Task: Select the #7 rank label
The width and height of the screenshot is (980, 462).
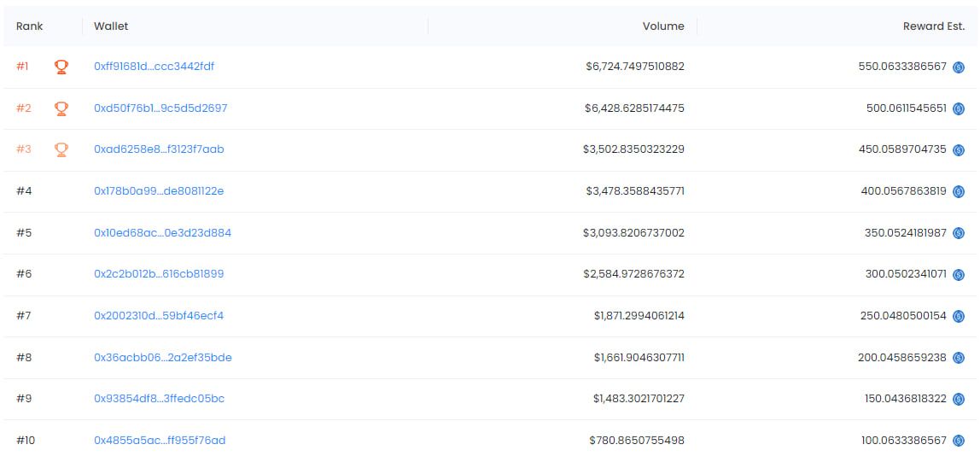Action: [x=23, y=316]
